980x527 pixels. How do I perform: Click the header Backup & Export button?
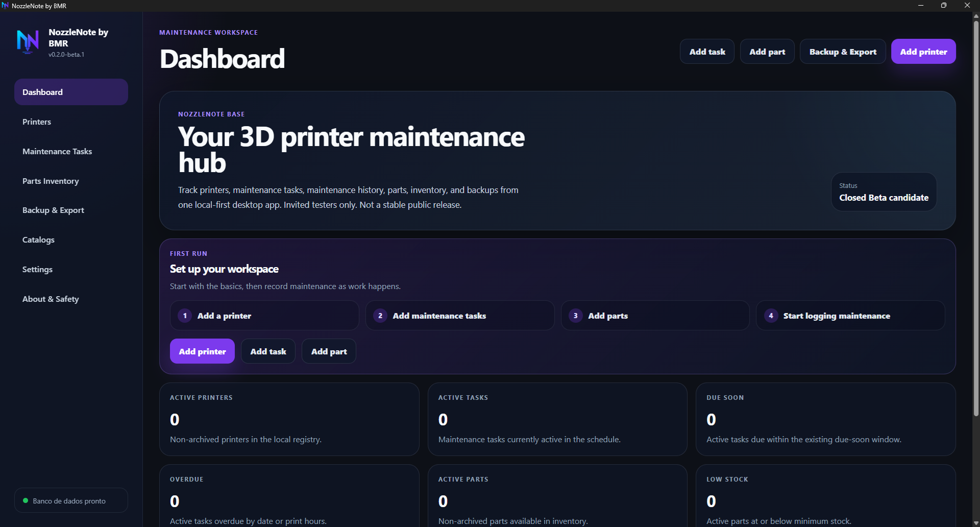pos(843,52)
